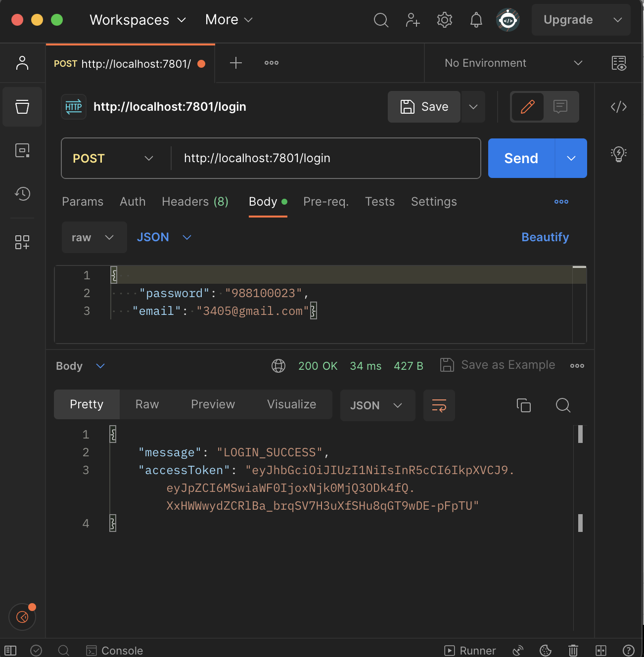Open the No Environment dropdown

513,63
